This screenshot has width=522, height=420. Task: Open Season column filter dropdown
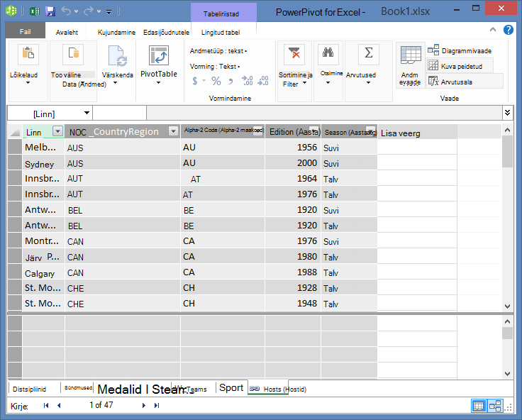(x=370, y=131)
